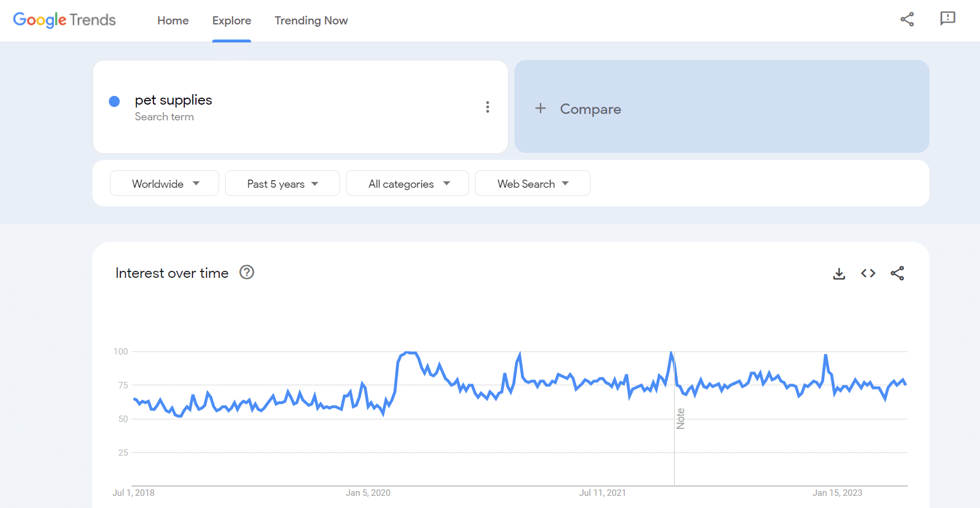Image resolution: width=980 pixels, height=508 pixels.
Task: Click the share icon in the top header
Action: coord(907,19)
